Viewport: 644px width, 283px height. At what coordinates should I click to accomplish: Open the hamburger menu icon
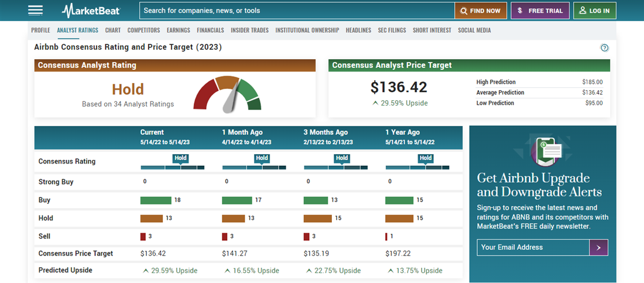(35, 10)
